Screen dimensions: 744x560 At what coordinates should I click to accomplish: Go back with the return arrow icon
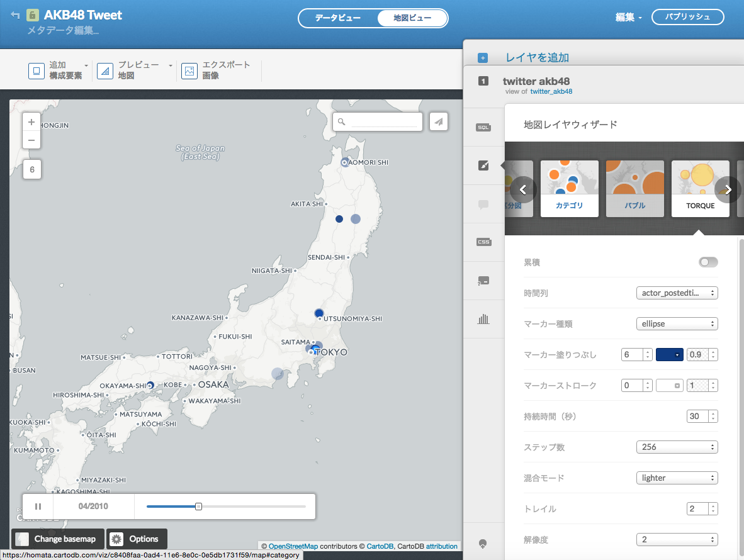(x=15, y=15)
